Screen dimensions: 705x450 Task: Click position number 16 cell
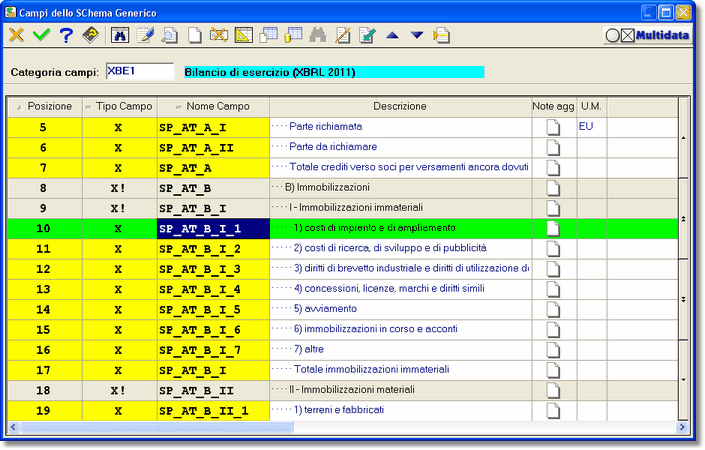tap(45, 350)
